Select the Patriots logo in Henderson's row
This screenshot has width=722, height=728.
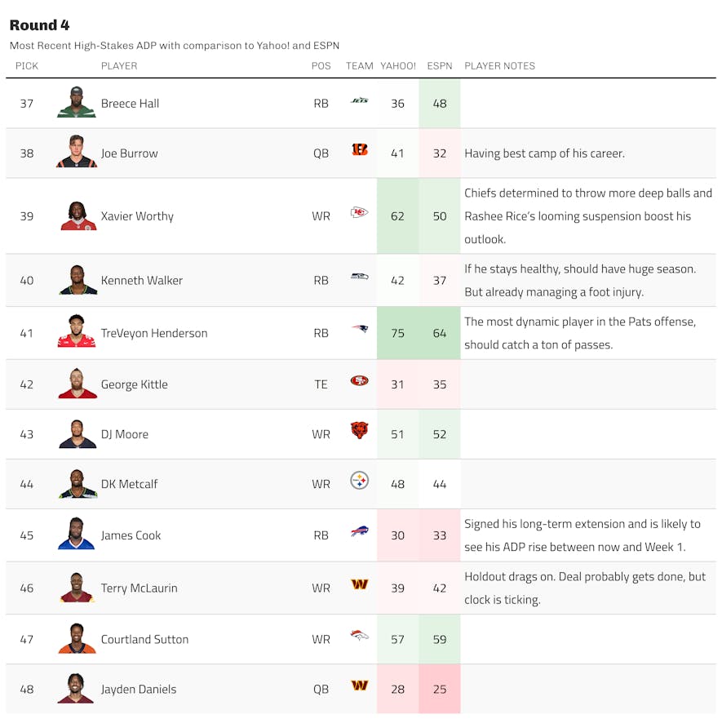click(x=359, y=329)
